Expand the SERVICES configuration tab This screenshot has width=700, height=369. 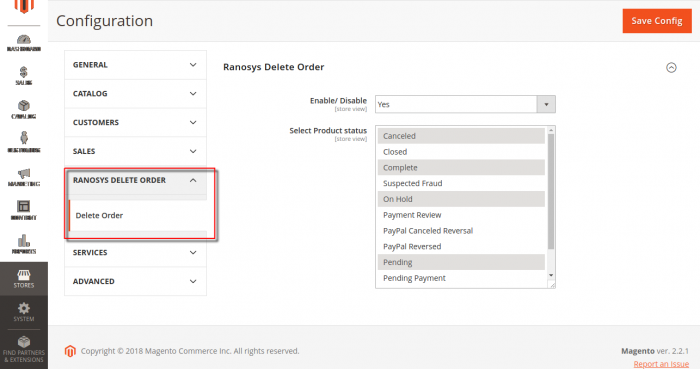pos(135,253)
